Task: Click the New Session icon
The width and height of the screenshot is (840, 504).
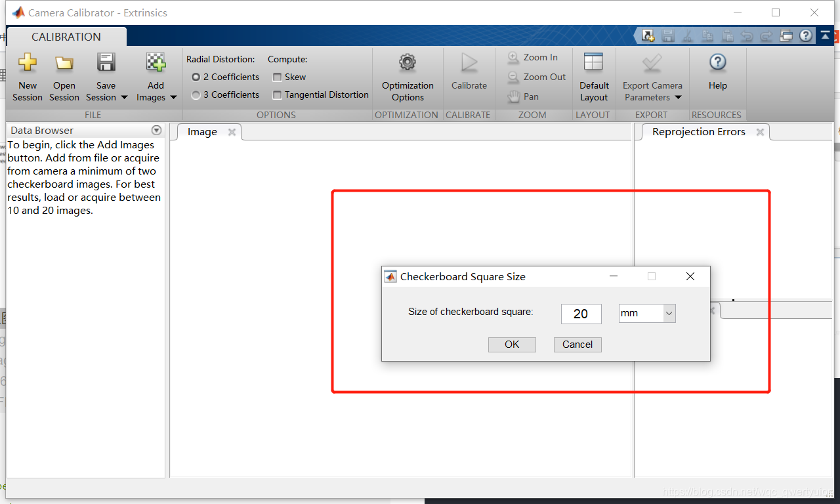Action: tap(28, 62)
